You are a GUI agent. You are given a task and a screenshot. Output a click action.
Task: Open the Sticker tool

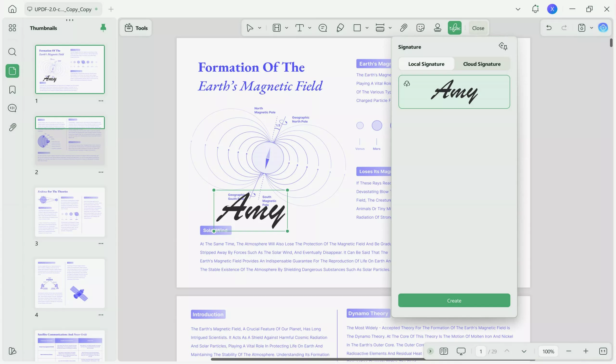(420, 28)
